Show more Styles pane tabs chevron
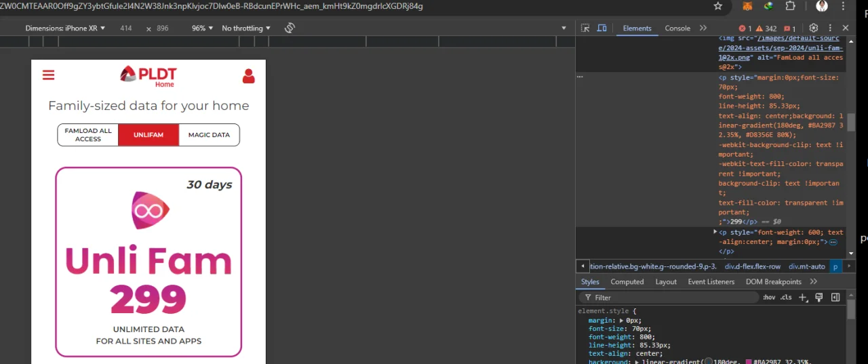868x364 pixels. [813, 282]
